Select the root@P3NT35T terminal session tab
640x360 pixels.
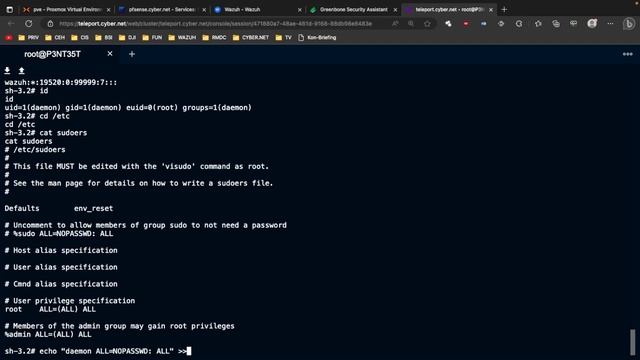coord(52,54)
